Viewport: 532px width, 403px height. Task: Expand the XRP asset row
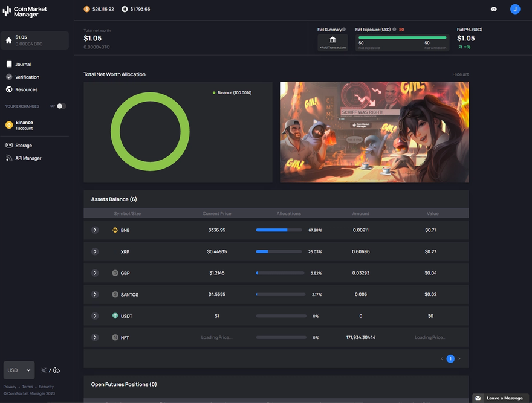coord(95,251)
